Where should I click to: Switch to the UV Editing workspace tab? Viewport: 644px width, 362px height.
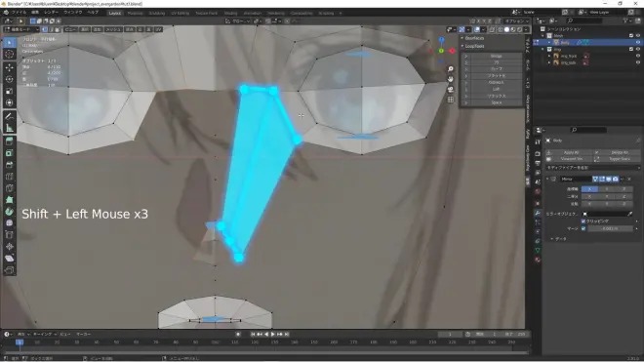pyautogui.click(x=180, y=13)
